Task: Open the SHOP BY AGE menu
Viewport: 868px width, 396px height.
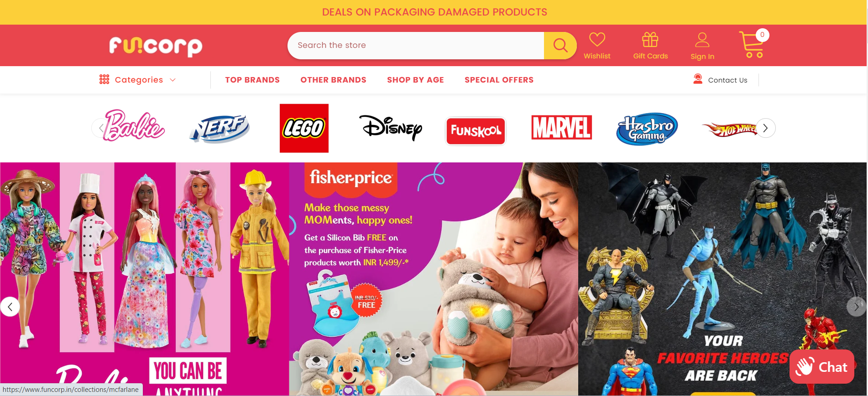Action: pos(415,80)
